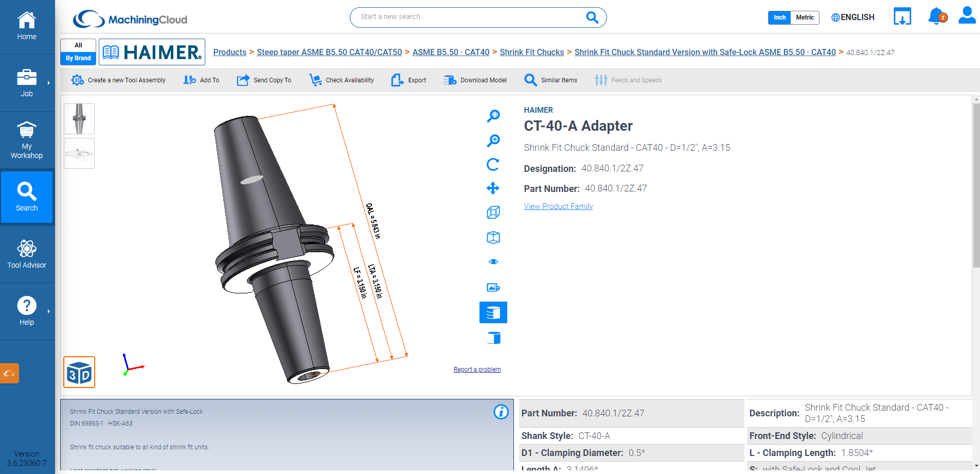The width and height of the screenshot is (980, 474).
Task: Open the user account profile icon
Action: click(x=967, y=15)
